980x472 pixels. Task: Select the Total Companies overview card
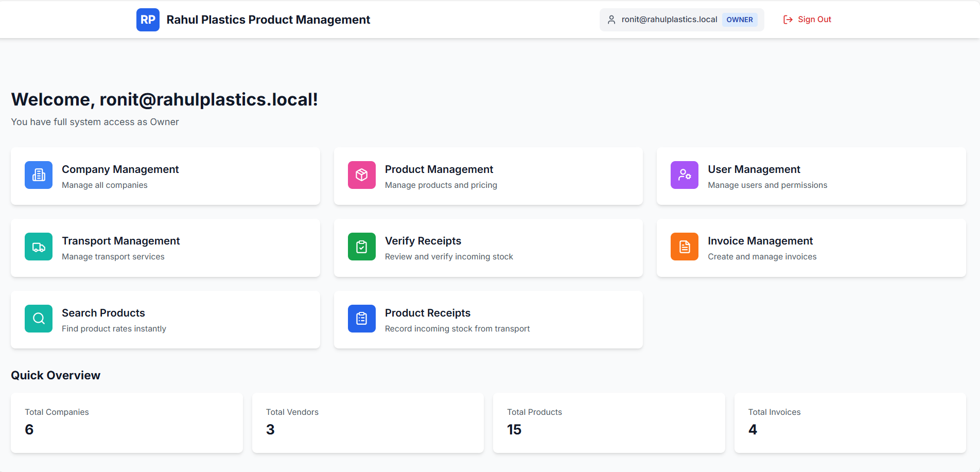pyautogui.click(x=127, y=423)
